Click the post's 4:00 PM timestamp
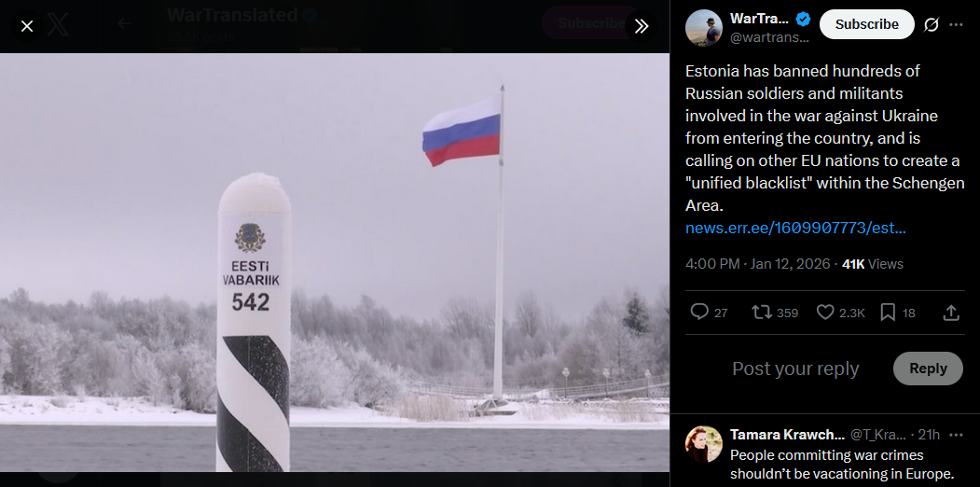980x487 pixels. click(757, 264)
